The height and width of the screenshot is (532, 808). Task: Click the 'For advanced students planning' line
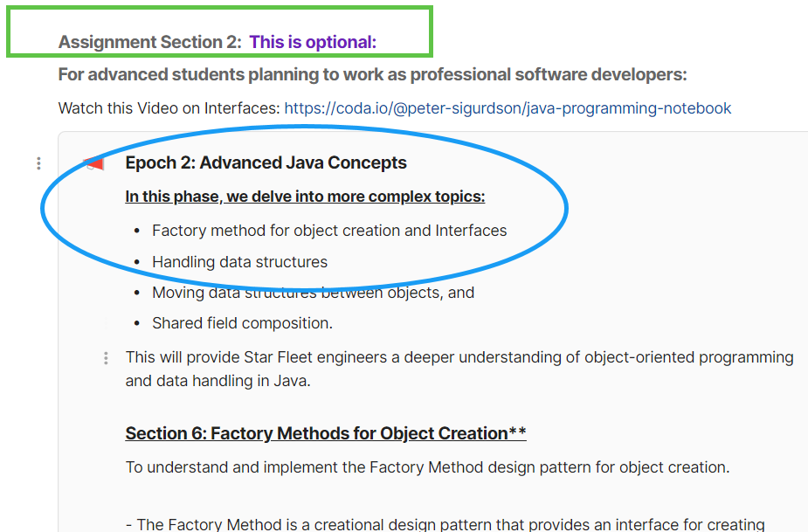click(x=372, y=74)
